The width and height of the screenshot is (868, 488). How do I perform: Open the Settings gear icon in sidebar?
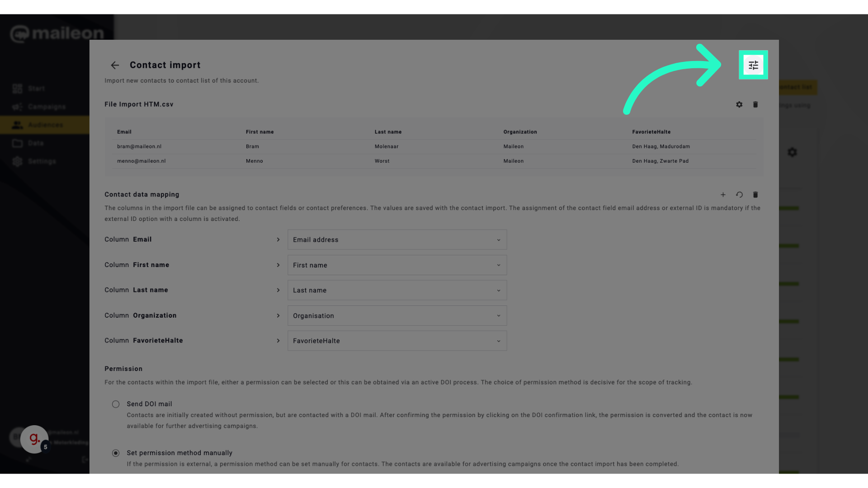coord(17,161)
